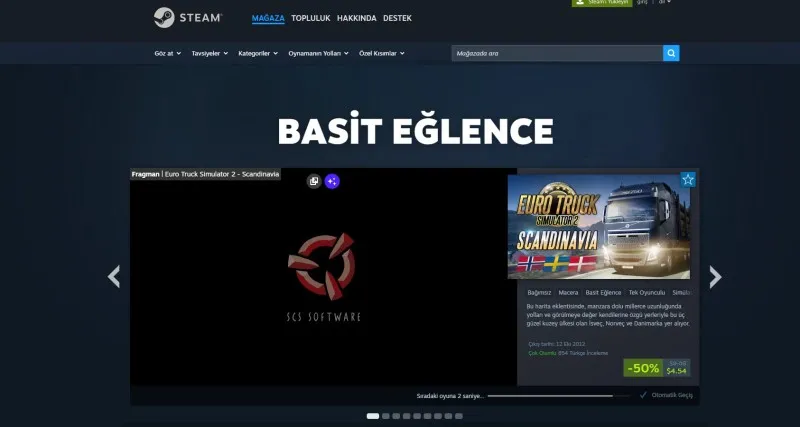Click the BASİT EĞLENCE page heading
The image size is (800, 427).
[x=415, y=131]
